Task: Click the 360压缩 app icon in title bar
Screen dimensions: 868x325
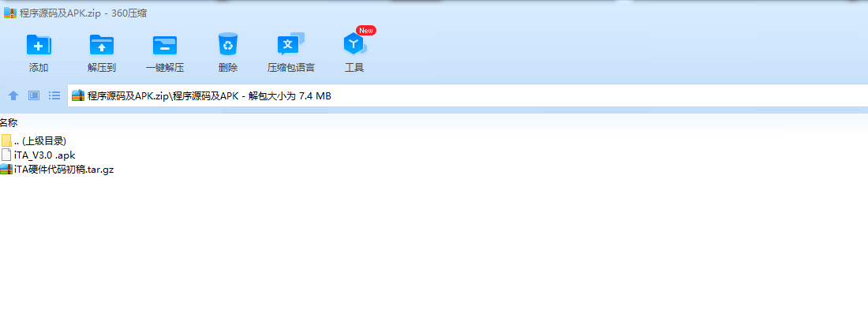Action: (x=10, y=13)
